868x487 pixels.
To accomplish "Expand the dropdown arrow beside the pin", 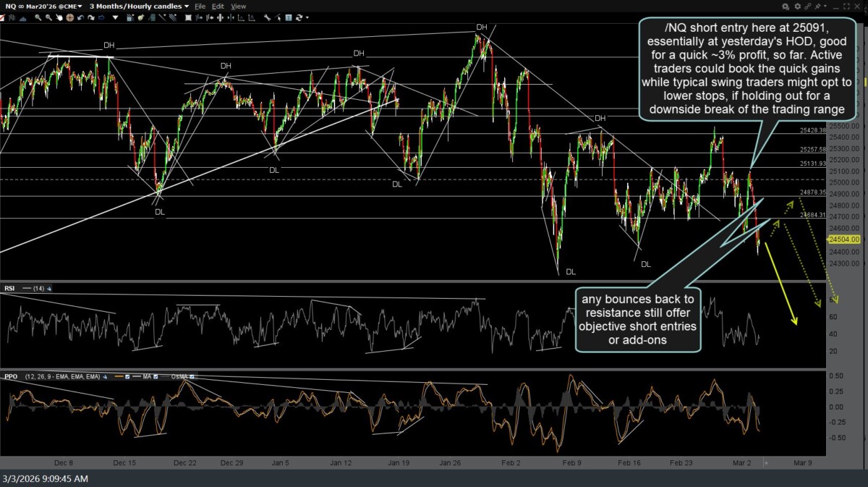I will [x=825, y=7].
